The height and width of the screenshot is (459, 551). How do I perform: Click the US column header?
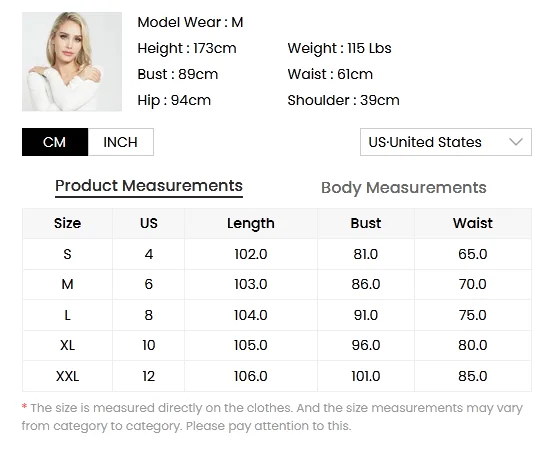149,223
